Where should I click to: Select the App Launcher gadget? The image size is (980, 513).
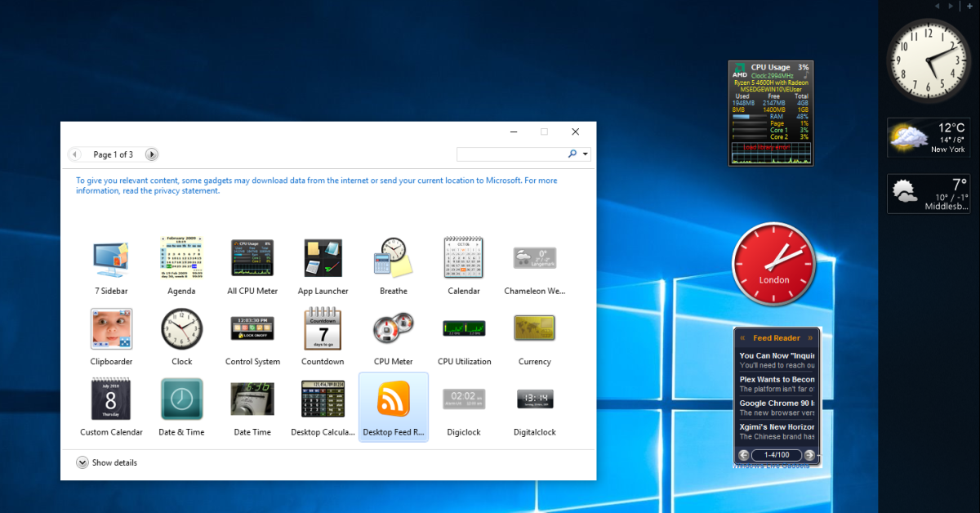[323, 257]
